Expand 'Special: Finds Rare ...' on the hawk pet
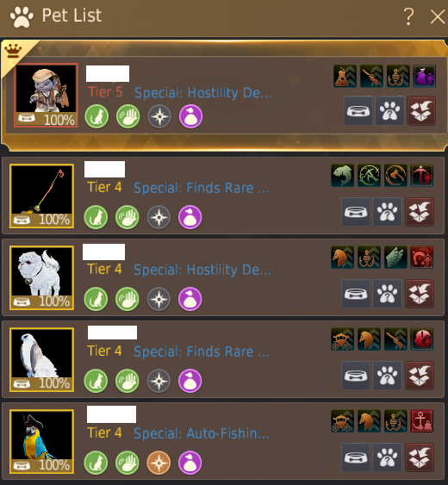 coord(202,351)
